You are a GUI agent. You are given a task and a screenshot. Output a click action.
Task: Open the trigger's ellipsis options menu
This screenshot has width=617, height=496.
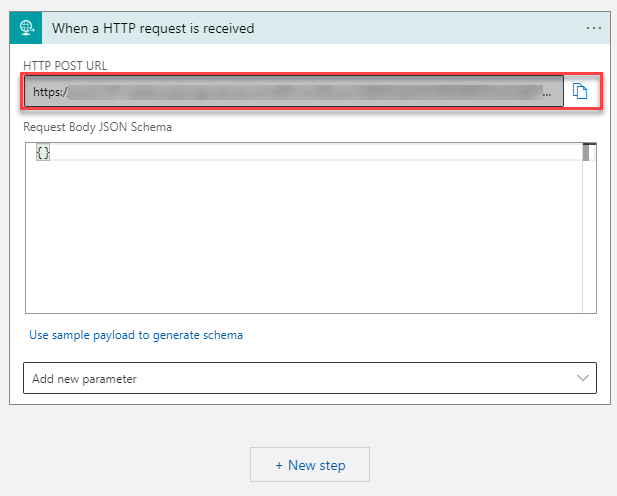pyautogui.click(x=592, y=28)
